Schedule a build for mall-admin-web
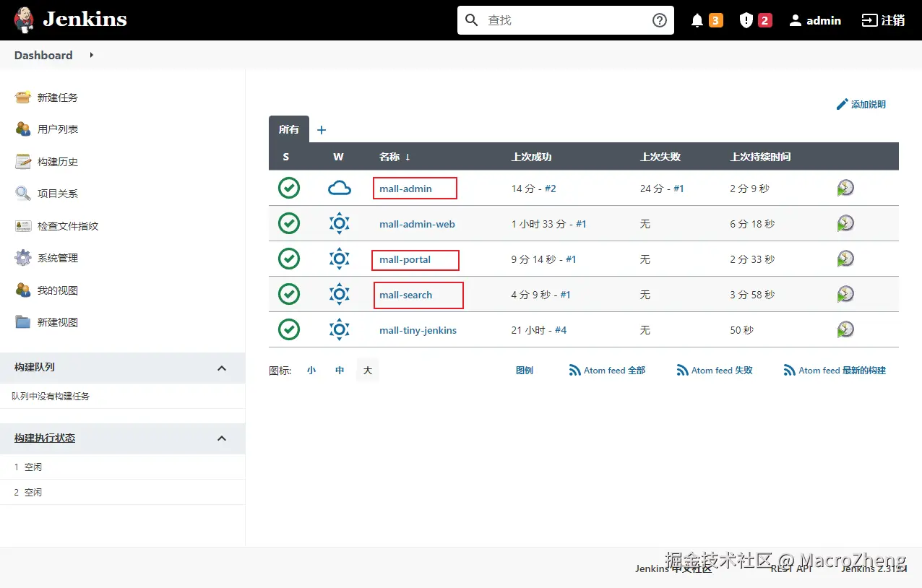This screenshot has width=922, height=588. 845,223
